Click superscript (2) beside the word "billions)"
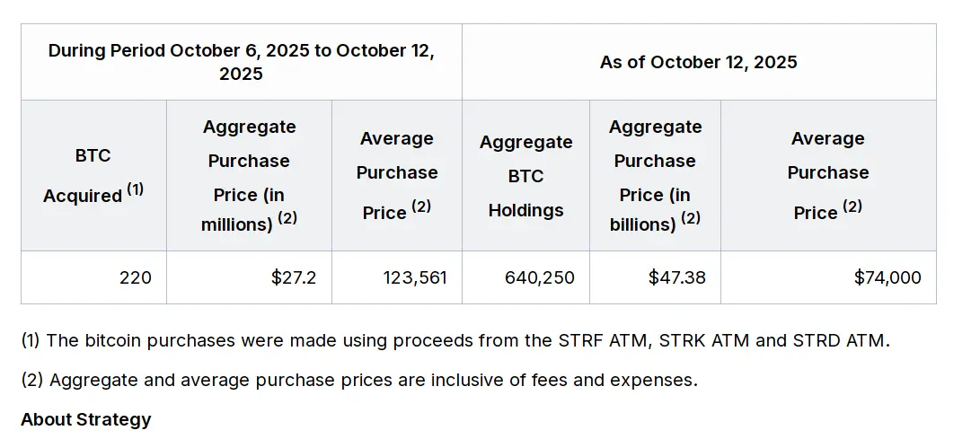This screenshot has width=980, height=448. [x=690, y=218]
